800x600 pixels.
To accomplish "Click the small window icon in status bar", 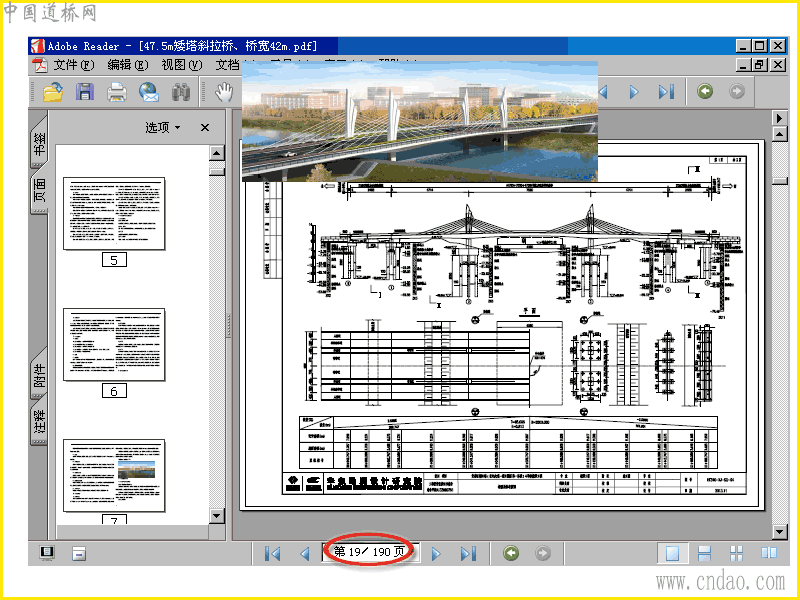I will [x=79, y=554].
